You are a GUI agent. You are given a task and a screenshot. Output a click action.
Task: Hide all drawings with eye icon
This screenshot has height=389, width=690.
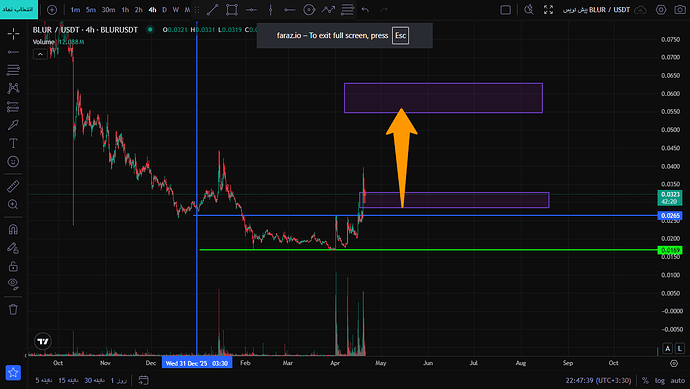click(x=13, y=284)
